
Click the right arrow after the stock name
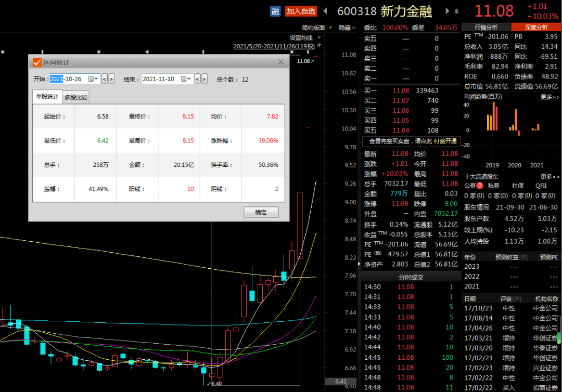(x=448, y=11)
